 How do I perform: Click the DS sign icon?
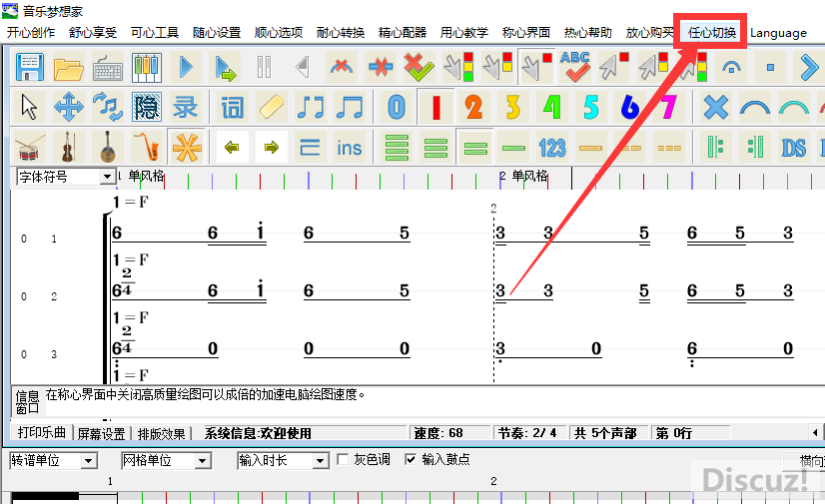coord(793,148)
